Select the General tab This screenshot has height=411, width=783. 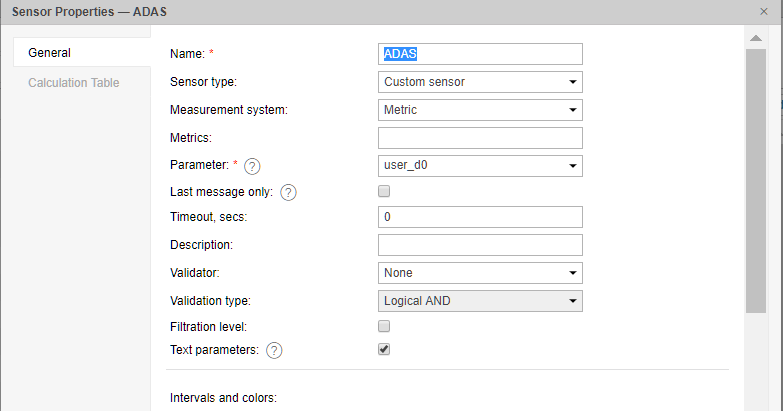coord(50,53)
